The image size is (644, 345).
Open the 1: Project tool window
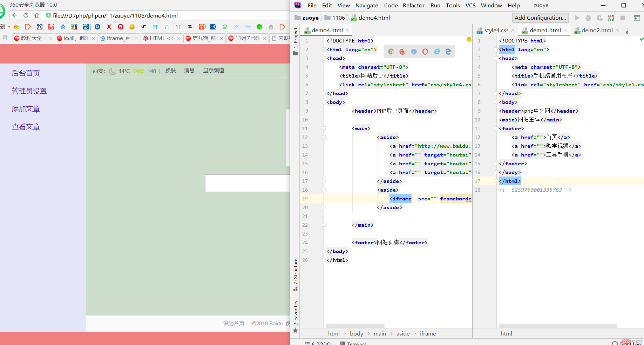point(296,41)
